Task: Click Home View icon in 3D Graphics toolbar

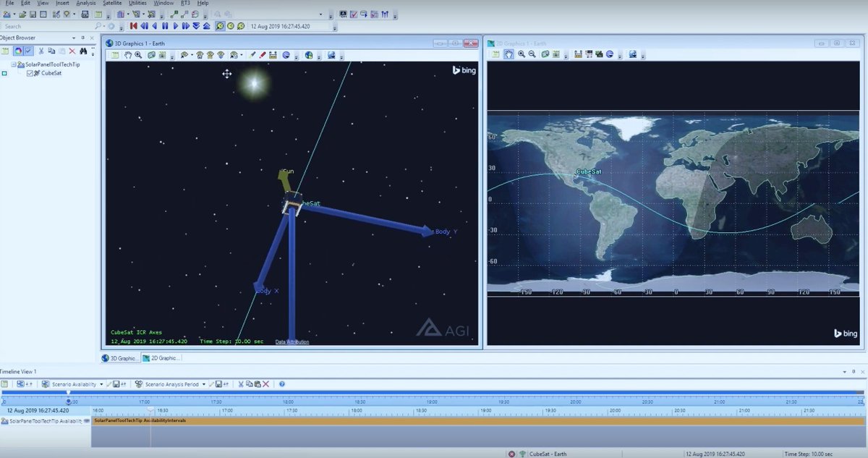Action: pos(200,55)
